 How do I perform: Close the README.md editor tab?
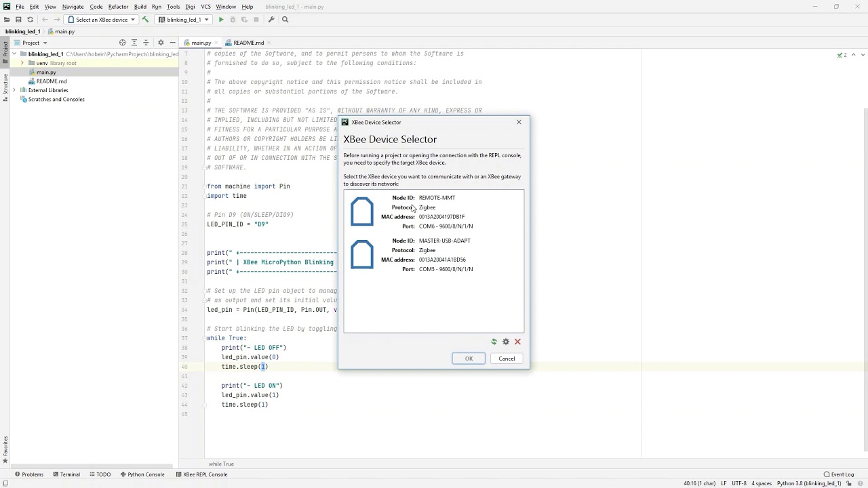point(269,43)
